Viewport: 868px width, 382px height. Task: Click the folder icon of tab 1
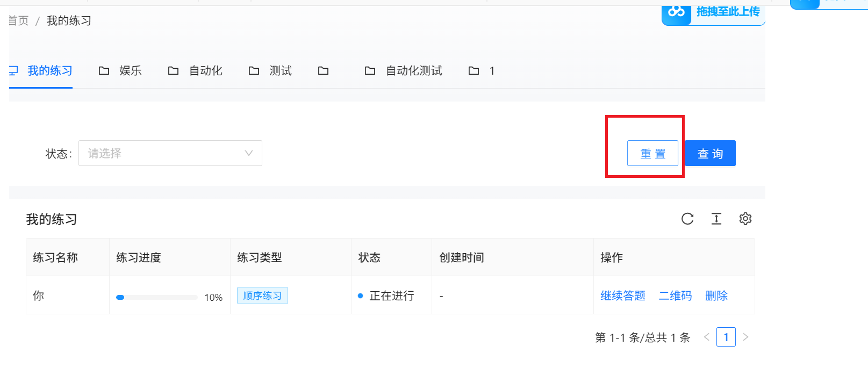(x=474, y=71)
